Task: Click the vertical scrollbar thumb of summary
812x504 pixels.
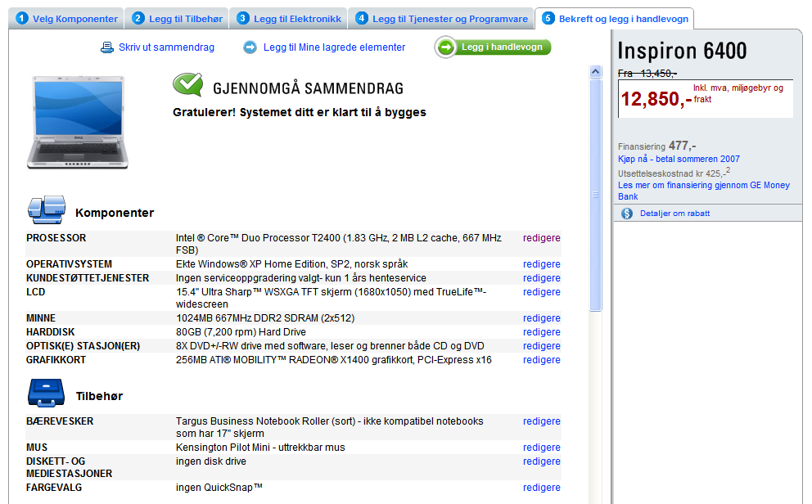Action: pyautogui.click(x=596, y=195)
